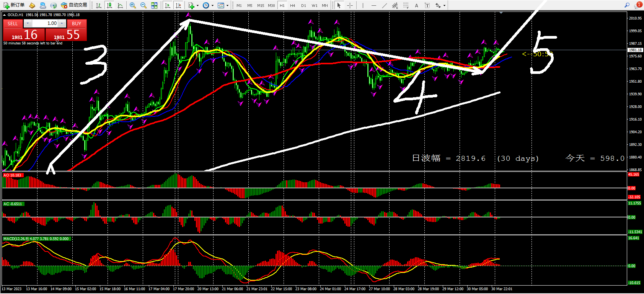The width and height of the screenshot is (644, 294).
Task: Click the Zoom Out magnifier icon
Action: pyautogui.click(x=143, y=5)
